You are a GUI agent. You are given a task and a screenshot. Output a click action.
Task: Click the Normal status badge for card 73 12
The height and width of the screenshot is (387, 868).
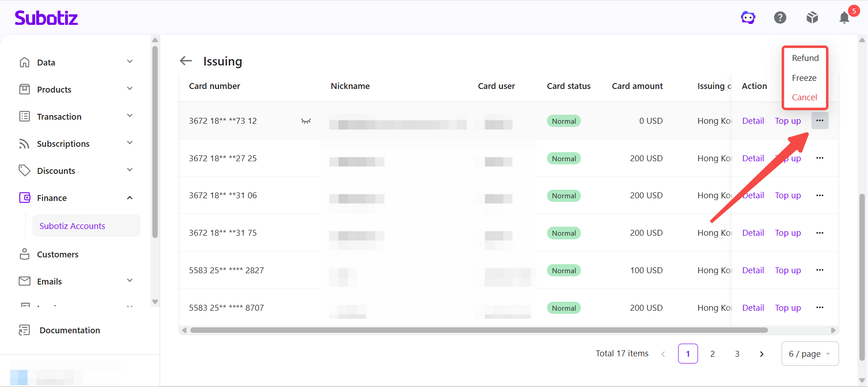564,121
